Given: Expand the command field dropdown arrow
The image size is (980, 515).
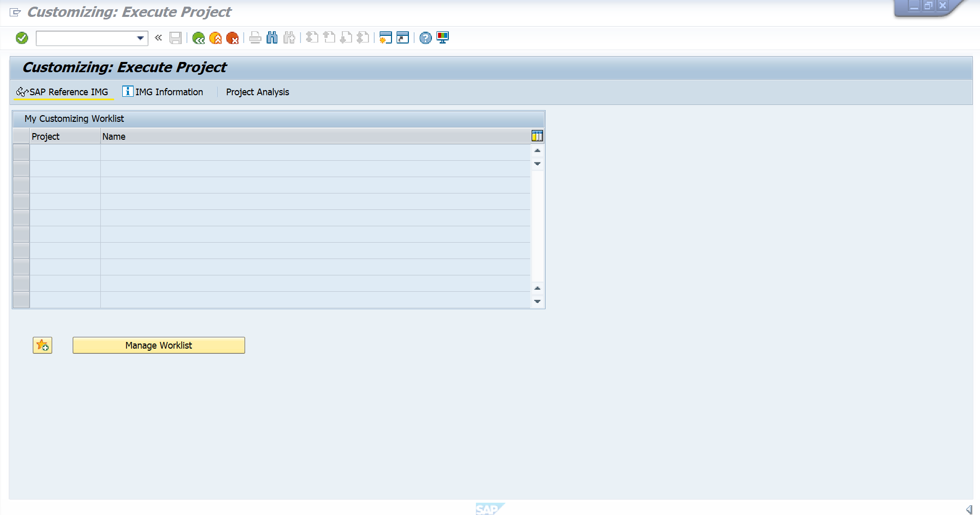Looking at the screenshot, I should tap(140, 38).
